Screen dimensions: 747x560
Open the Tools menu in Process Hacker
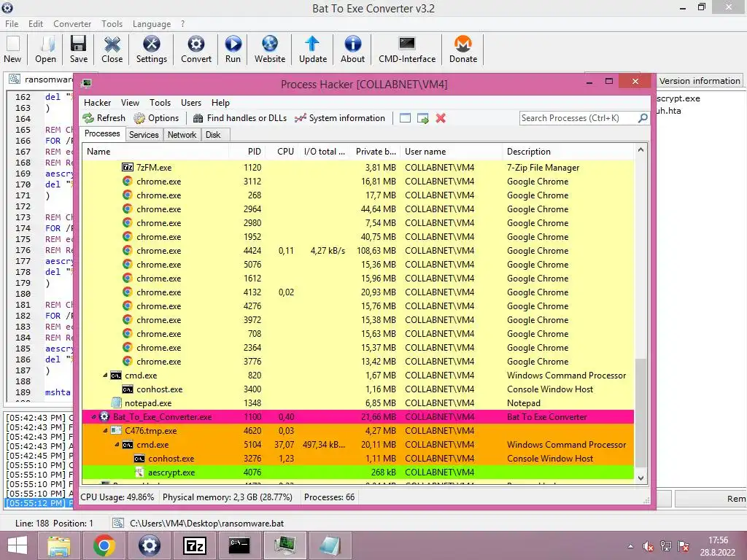click(x=160, y=103)
